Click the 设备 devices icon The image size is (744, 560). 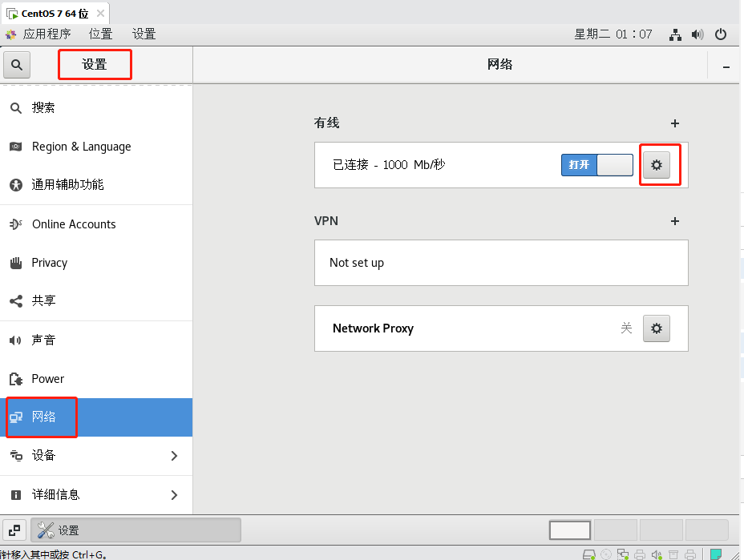16,456
